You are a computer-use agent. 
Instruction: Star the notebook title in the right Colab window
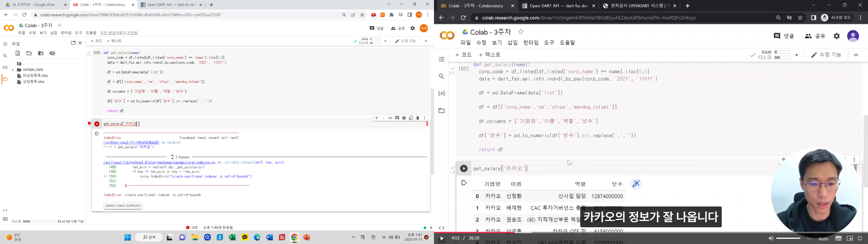point(521,32)
